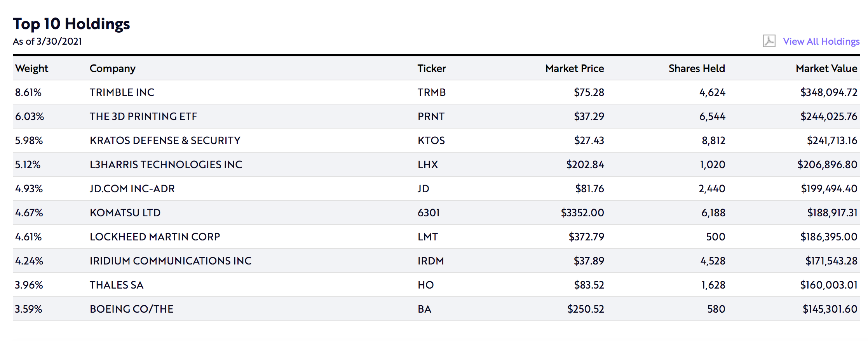Select the Weight column header
Image resolution: width=868 pixels, height=341 pixels.
pos(32,69)
